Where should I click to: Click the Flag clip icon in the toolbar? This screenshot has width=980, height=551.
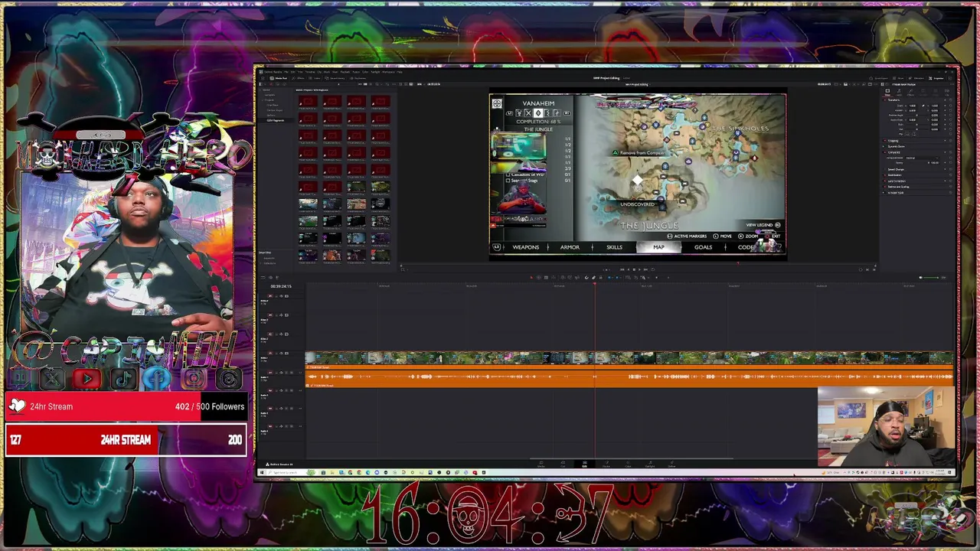[x=609, y=277]
